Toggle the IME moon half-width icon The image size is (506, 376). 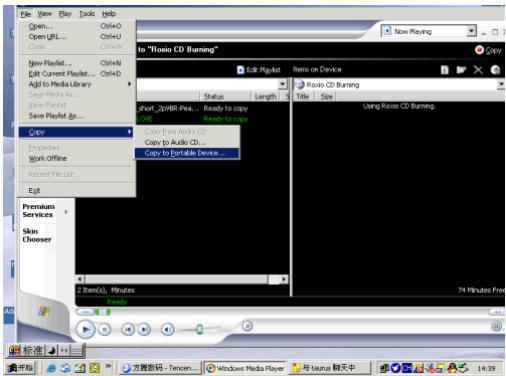click(x=52, y=351)
